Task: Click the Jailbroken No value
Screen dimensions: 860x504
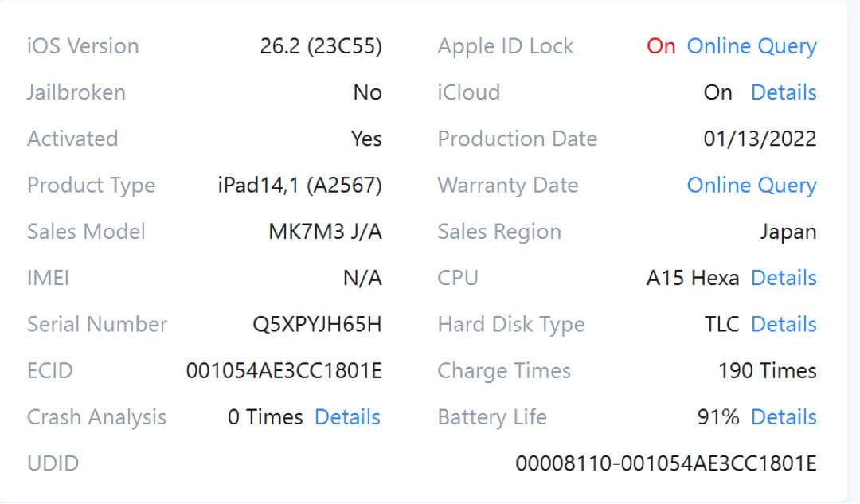Action: (368, 92)
